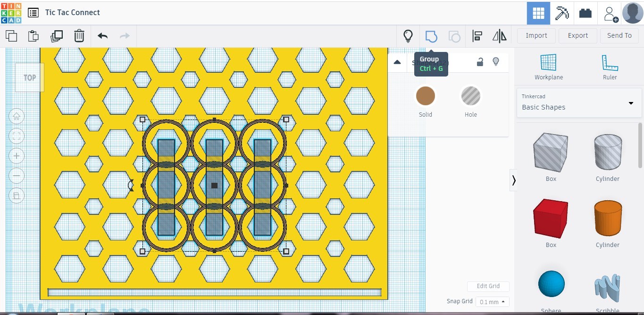644x315 pixels.
Task: Open the user profile avatar
Action: click(633, 13)
